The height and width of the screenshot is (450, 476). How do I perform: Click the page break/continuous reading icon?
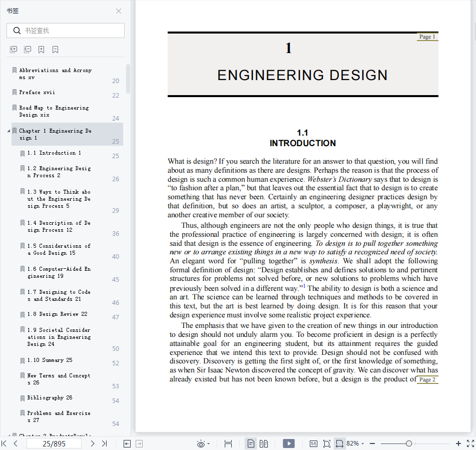[228, 444]
